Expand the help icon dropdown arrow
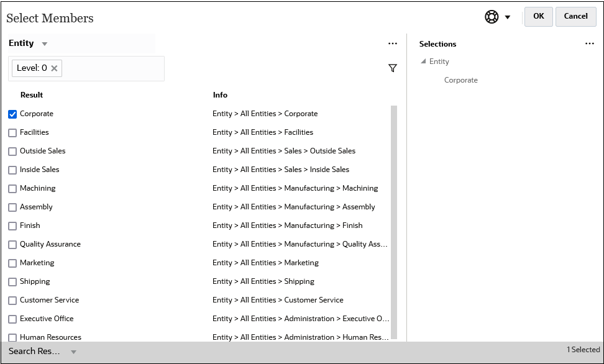 click(507, 17)
